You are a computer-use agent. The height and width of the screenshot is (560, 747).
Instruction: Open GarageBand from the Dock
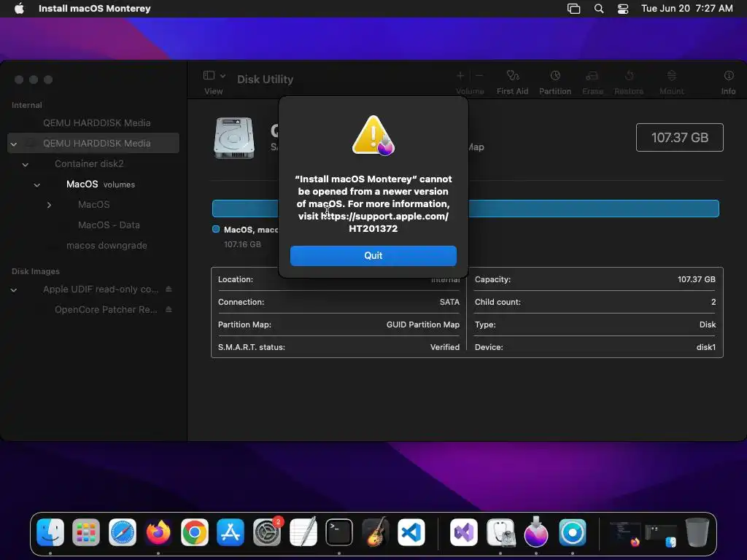coord(375,532)
